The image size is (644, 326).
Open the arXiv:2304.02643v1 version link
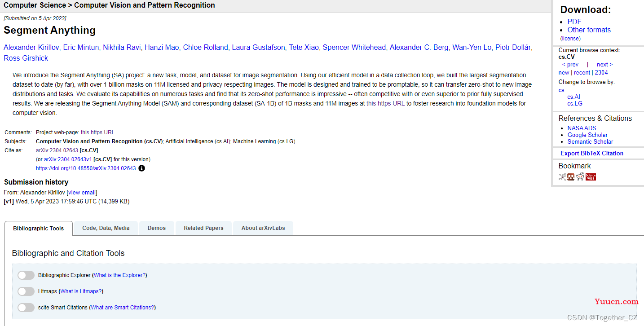pos(68,159)
